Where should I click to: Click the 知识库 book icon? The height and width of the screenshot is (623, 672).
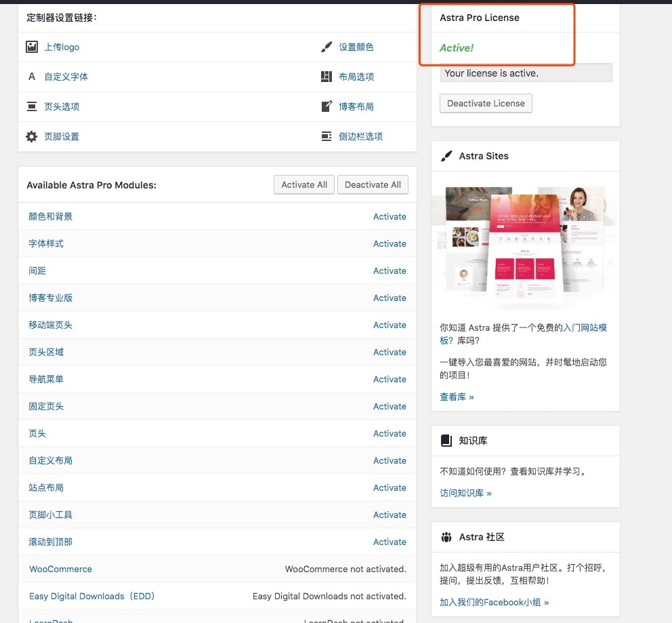point(446,440)
